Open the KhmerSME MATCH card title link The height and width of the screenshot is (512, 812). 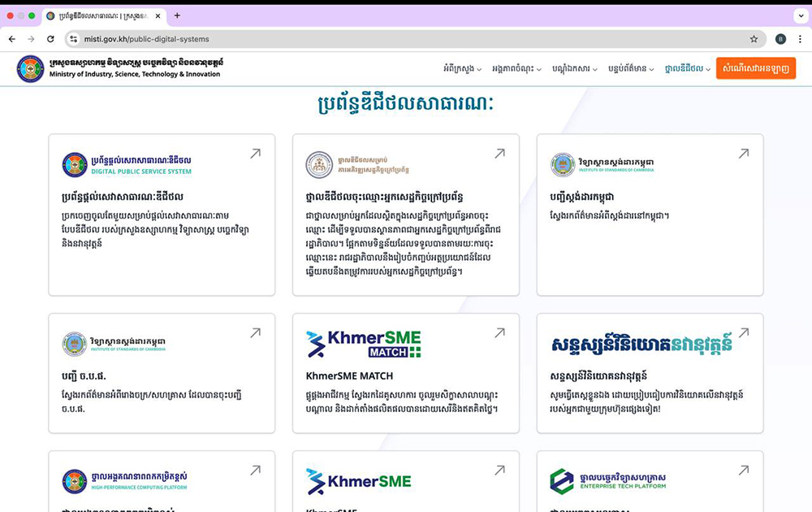pyautogui.click(x=349, y=376)
